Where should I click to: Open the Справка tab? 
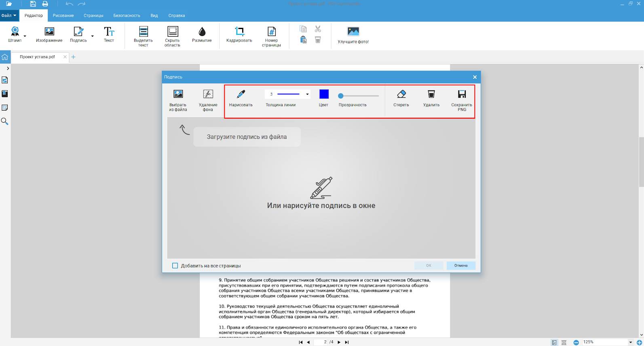[177, 15]
